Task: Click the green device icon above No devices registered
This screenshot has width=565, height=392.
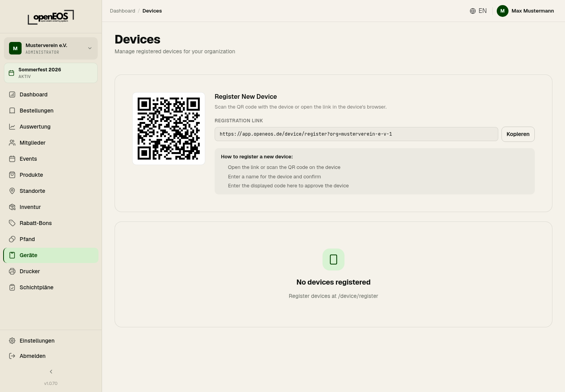Action: [x=334, y=260]
